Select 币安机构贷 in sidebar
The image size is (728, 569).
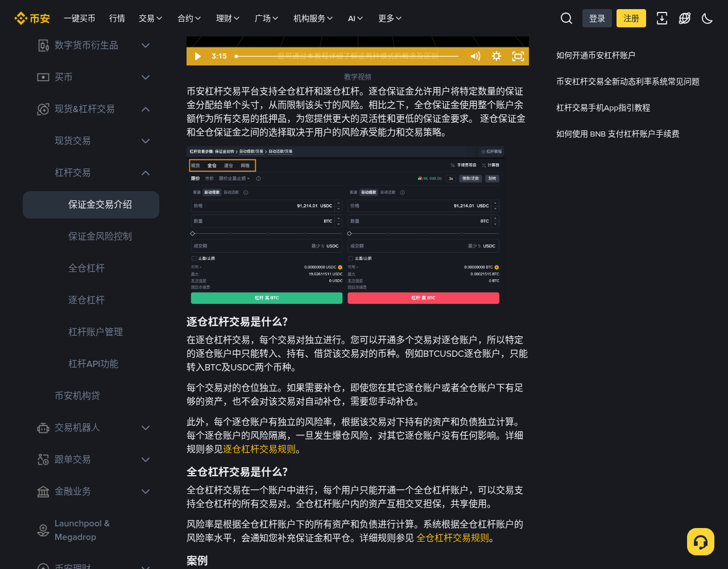tap(77, 395)
